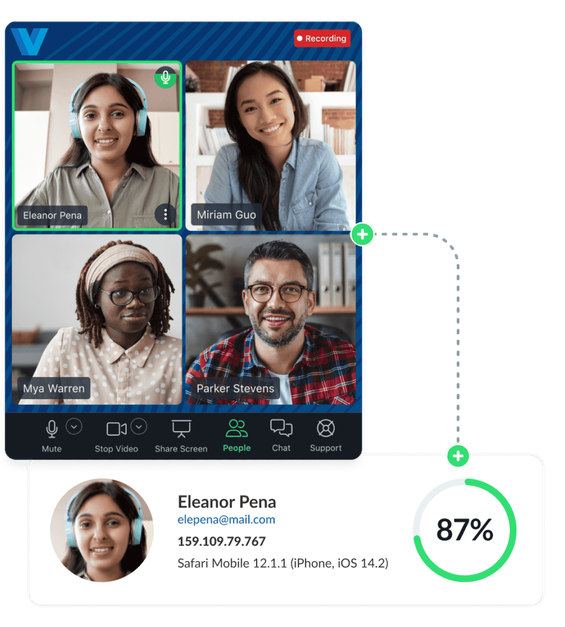Click the blue V logo
Screen dimensions: 565x627
[29, 41]
